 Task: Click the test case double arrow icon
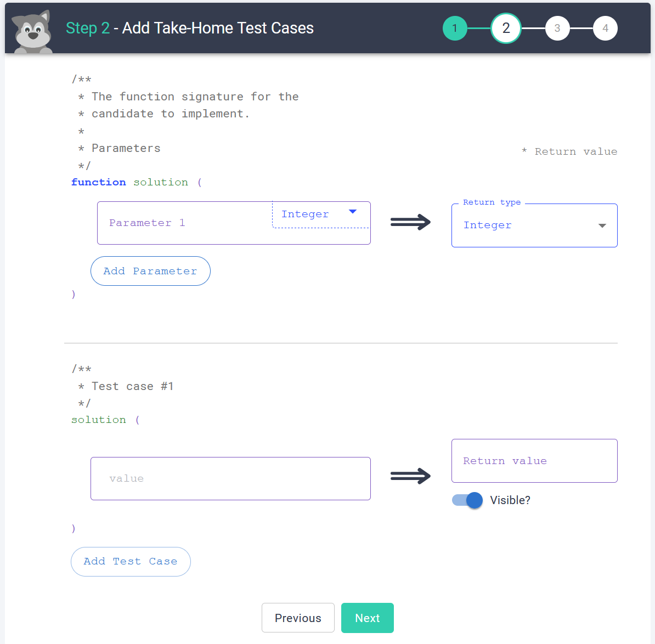click(410, 476)
